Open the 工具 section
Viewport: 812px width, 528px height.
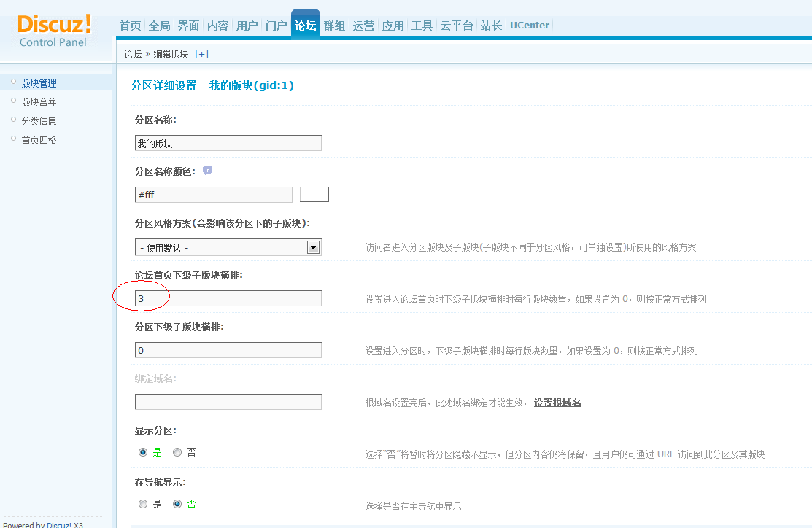(422, 25)
